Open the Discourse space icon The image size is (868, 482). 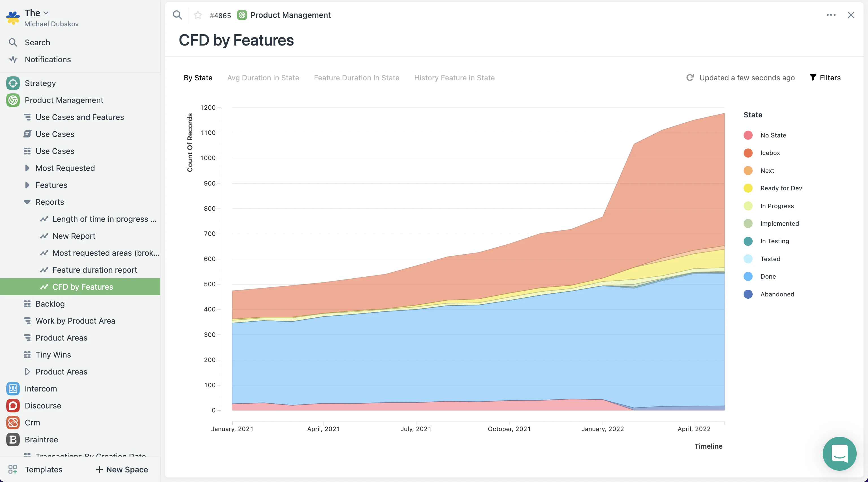(x=13, y=406)
